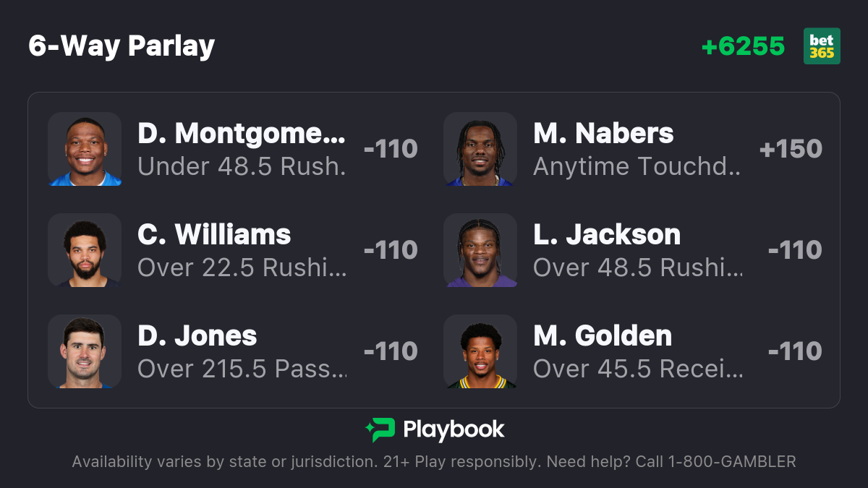
Task: Open D. Montgomery's player headshot
Action: [x=85, y=149]
